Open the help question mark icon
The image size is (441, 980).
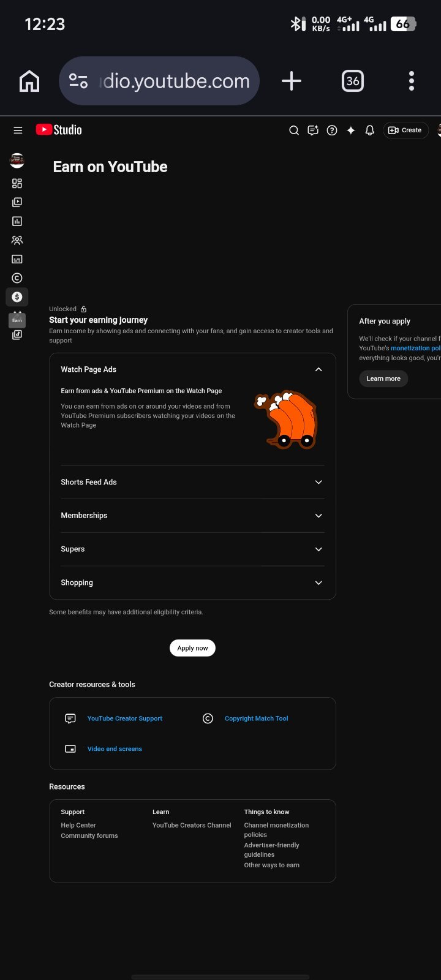coord(332,130)
